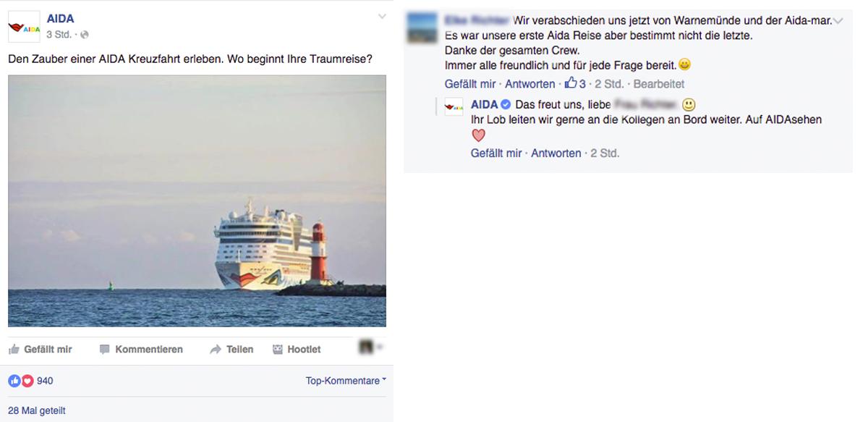This screenshot has width=868, height=422.
Task: Click the AIDA avatar in the reply
Action: 454,106
